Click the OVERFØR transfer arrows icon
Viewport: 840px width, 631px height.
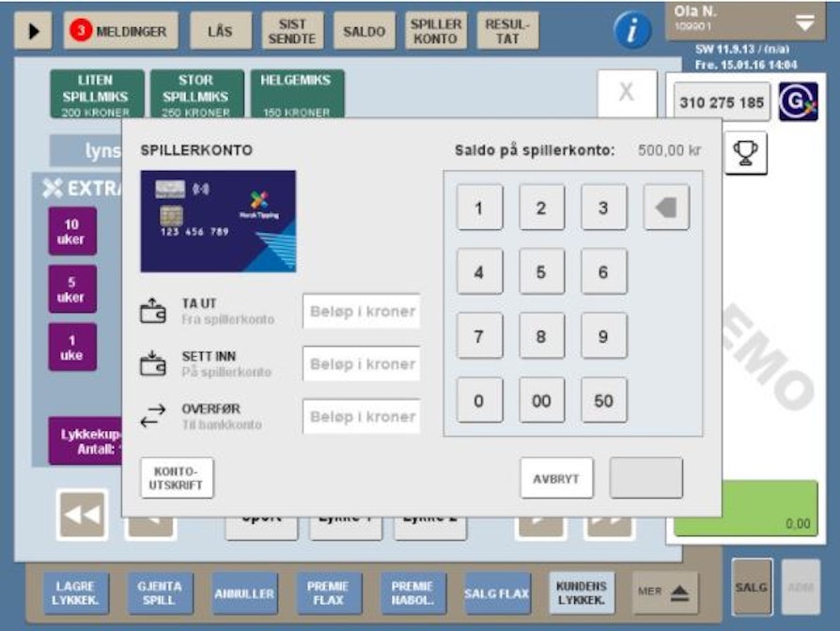click(x=153, y=416)
